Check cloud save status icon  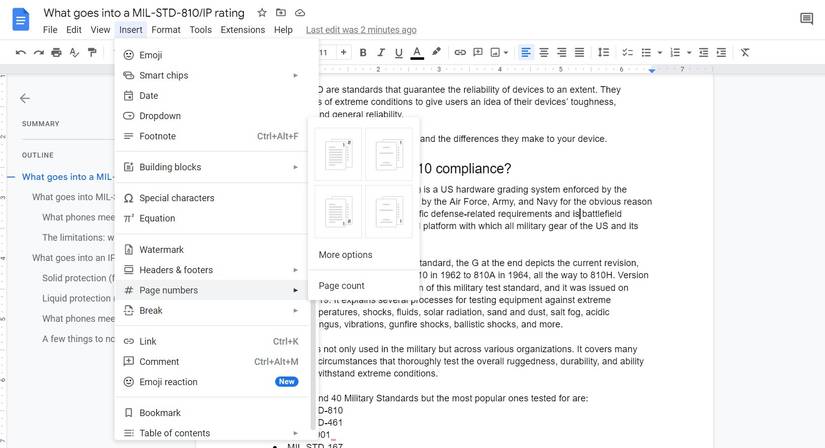point(300,13)
